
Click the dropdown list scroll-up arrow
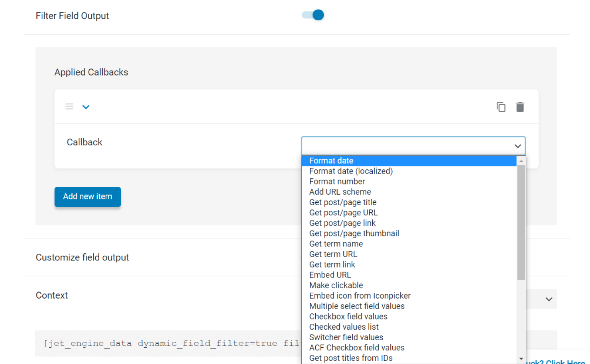521,161
